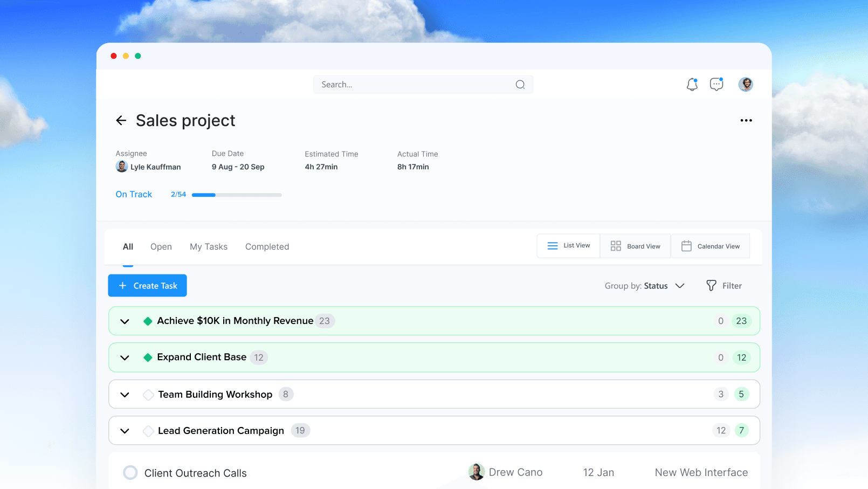The image size is (868, 489).
Task: Click the 19 count badge beside Lead Generation Campaign
Action: tap(300, 430)
